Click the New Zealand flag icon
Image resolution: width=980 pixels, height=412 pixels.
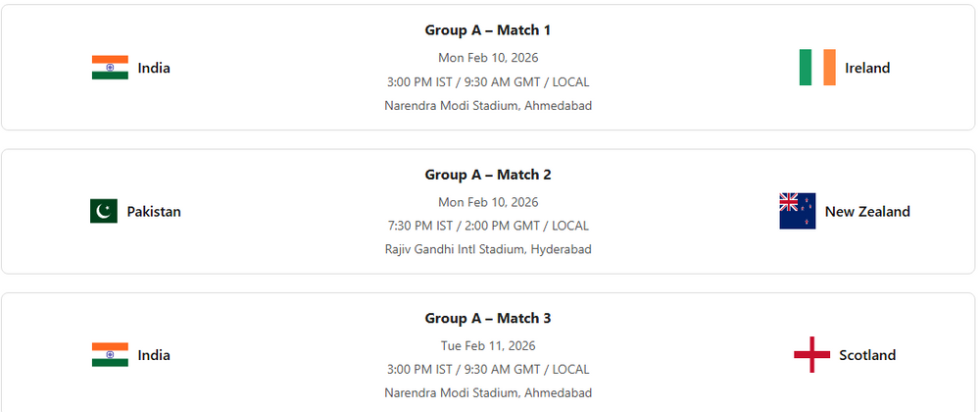point(797,211)
